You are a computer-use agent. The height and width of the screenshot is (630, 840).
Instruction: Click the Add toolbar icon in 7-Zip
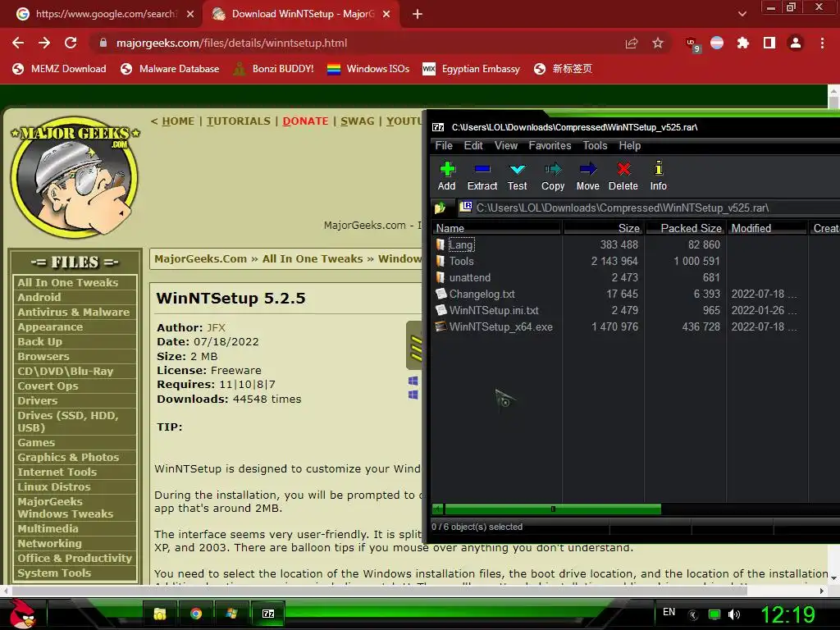tap(447, 176)
